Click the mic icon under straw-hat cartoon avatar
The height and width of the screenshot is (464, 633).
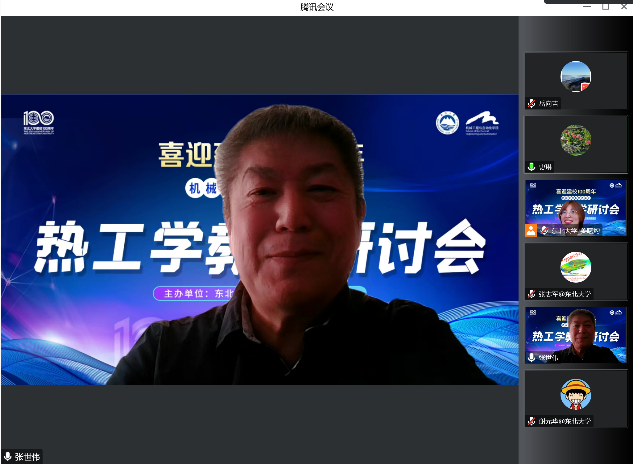point(531,421)
